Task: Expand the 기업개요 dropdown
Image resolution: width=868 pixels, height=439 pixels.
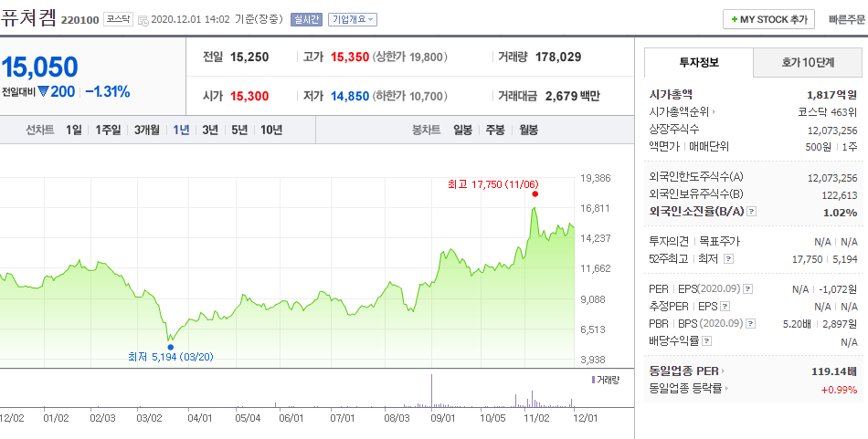Action: pos(353,19)
